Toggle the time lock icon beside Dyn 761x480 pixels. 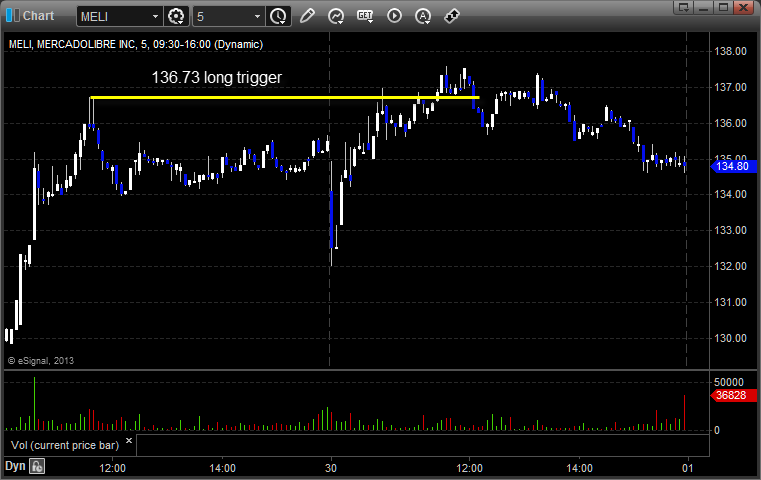37,466
